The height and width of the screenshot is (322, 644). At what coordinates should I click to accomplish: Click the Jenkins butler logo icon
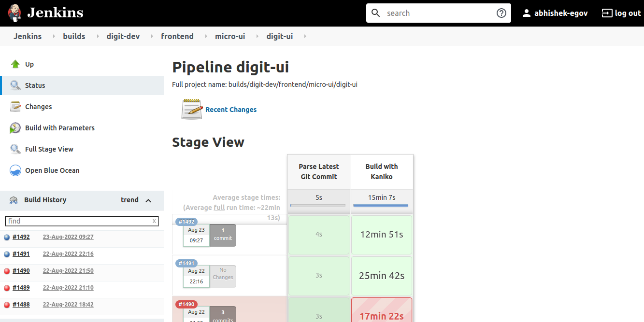click(x=14, y=13)
